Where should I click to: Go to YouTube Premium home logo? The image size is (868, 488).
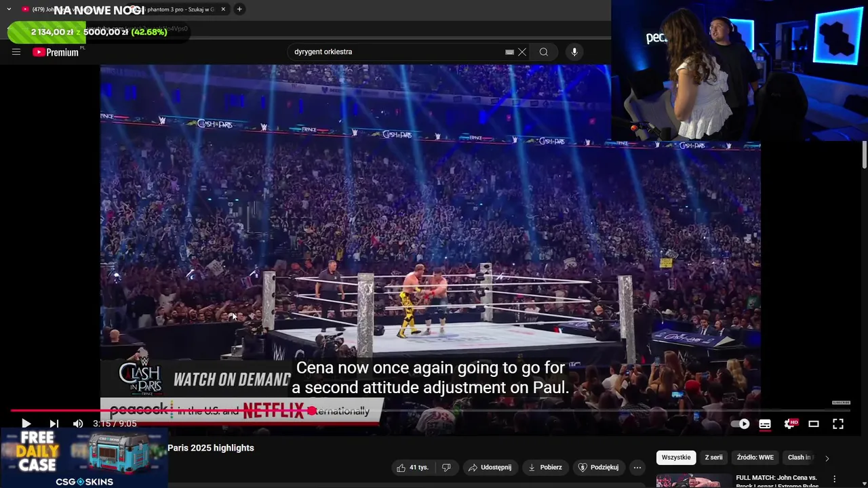(x=56, y=52)
